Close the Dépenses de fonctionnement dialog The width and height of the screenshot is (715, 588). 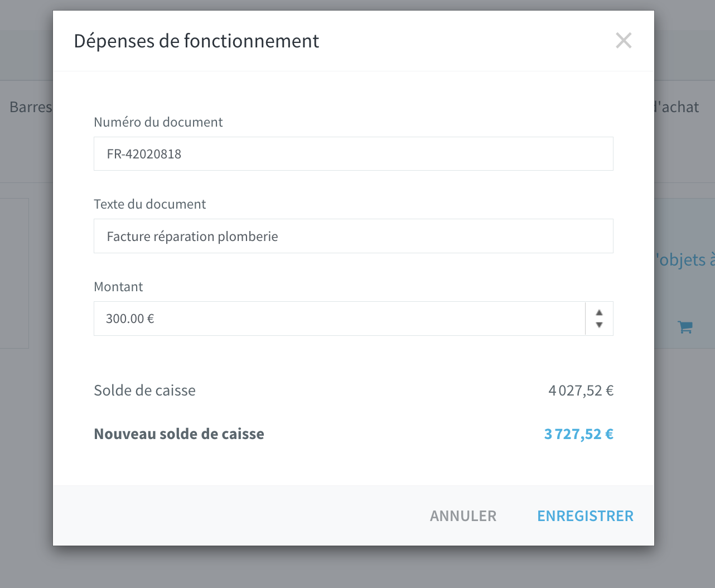624,41
